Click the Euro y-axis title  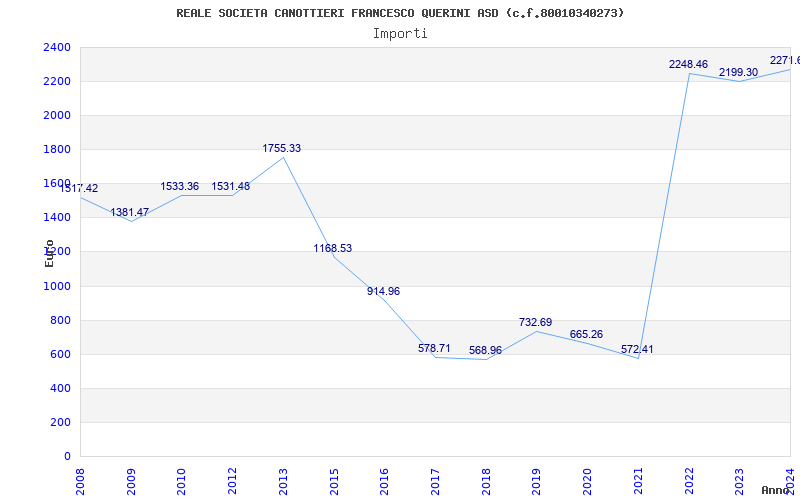(49, 253)
